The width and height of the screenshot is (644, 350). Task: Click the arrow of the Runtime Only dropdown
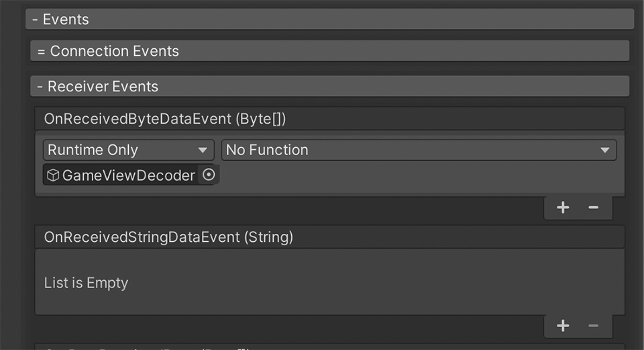pos(203,150)
